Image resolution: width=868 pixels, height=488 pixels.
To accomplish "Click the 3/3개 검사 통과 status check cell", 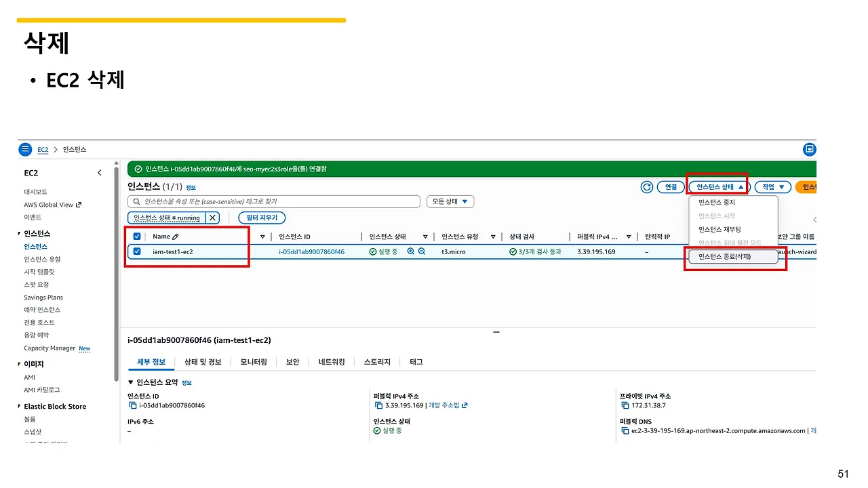I will tap(536, 251).
